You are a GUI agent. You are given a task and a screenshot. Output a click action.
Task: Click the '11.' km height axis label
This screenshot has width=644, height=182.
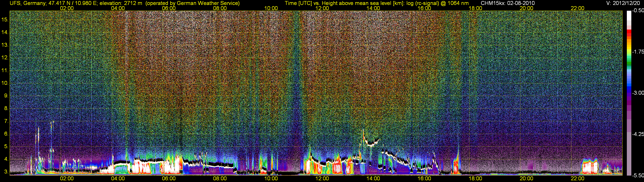tap(5, 71)
